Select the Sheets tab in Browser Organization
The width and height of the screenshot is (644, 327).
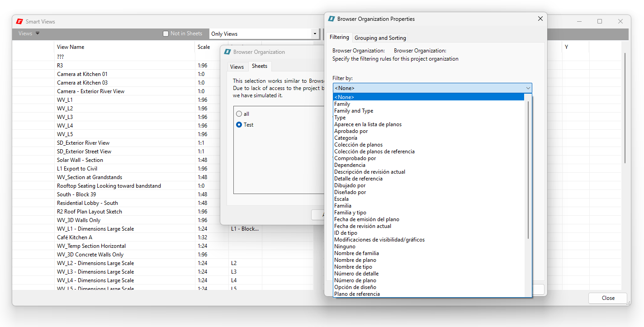(x=260, y=66)
